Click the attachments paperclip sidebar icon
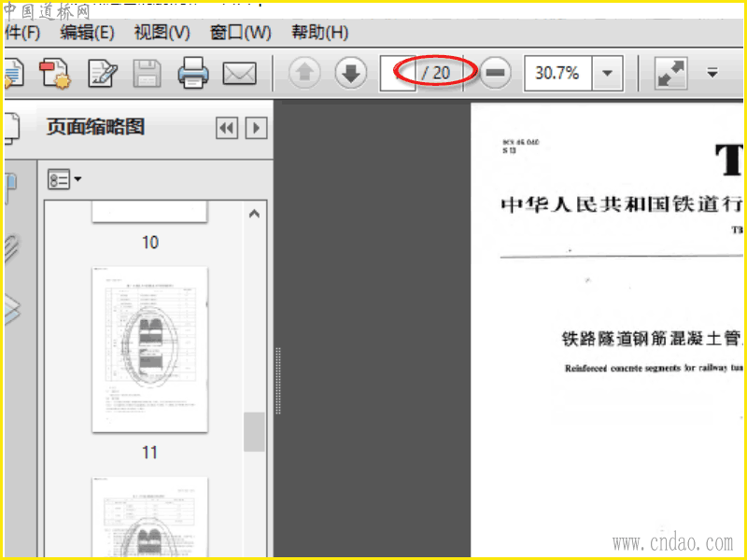Image resolution: width=747 pixels, height=560 pixels. click(11, 247)
